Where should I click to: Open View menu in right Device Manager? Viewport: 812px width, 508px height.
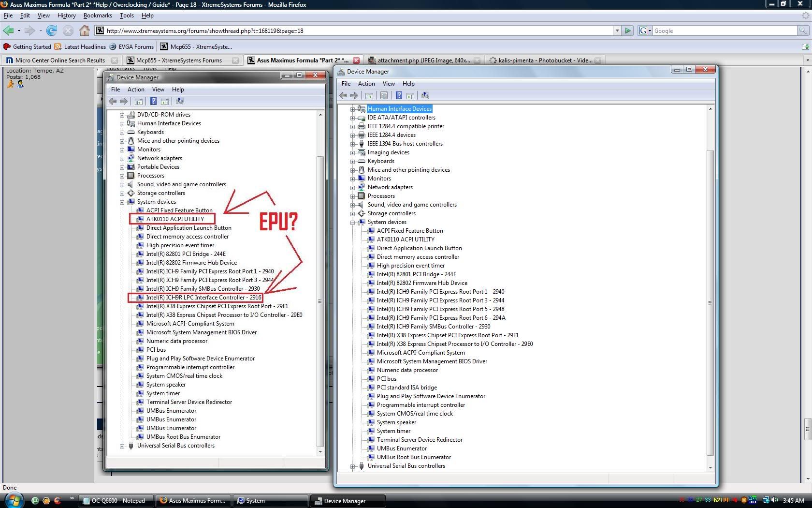click(x=389, y=84)
